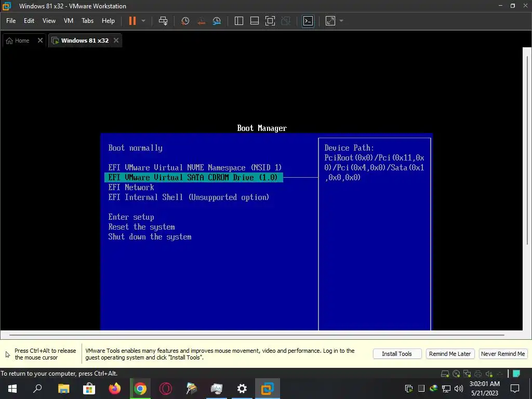The width and height of the screenshot is (532, 399).
Task: Open Microsoft Store from the taskbar
Action: [89, 389]
